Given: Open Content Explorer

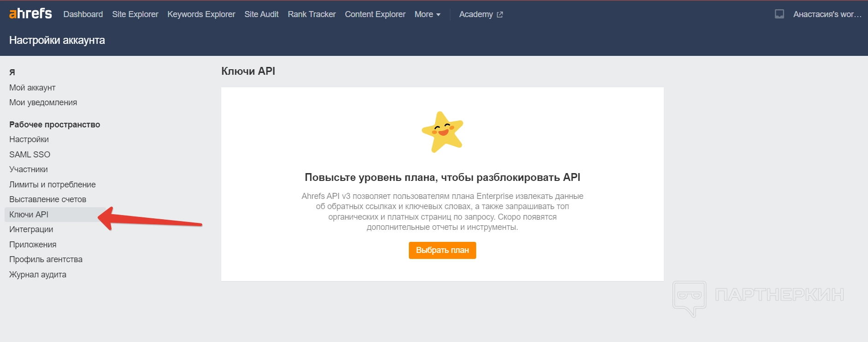Looking at the screenshot, I should click(375, 14).
